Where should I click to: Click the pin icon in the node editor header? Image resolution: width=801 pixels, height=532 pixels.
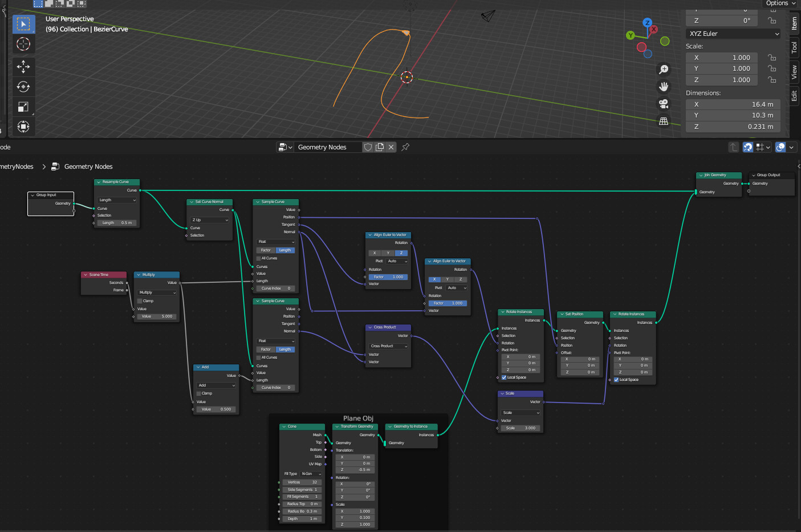405,147
